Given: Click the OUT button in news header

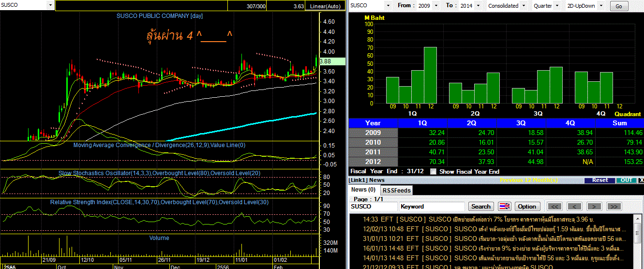Looking at the screenshot, I should [x=626, y=180].
